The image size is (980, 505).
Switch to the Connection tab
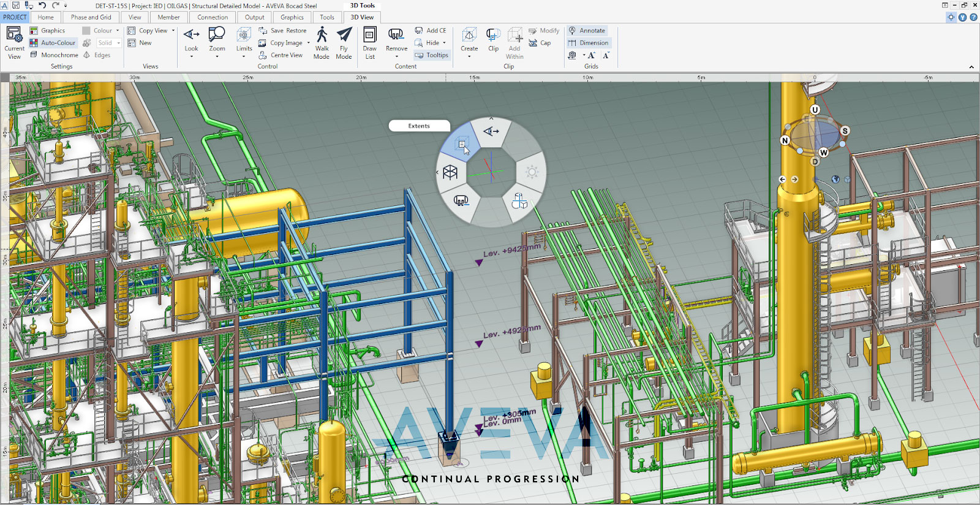pyautogui.click(x=213, y=17)
